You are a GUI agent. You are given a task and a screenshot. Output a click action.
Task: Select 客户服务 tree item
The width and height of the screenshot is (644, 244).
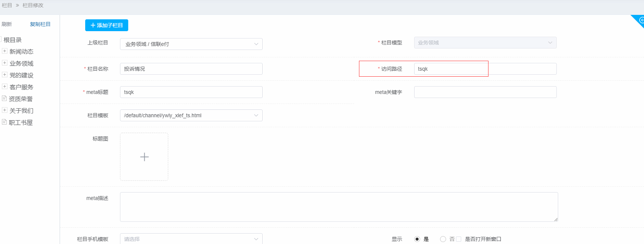click(x=22, y=87)
